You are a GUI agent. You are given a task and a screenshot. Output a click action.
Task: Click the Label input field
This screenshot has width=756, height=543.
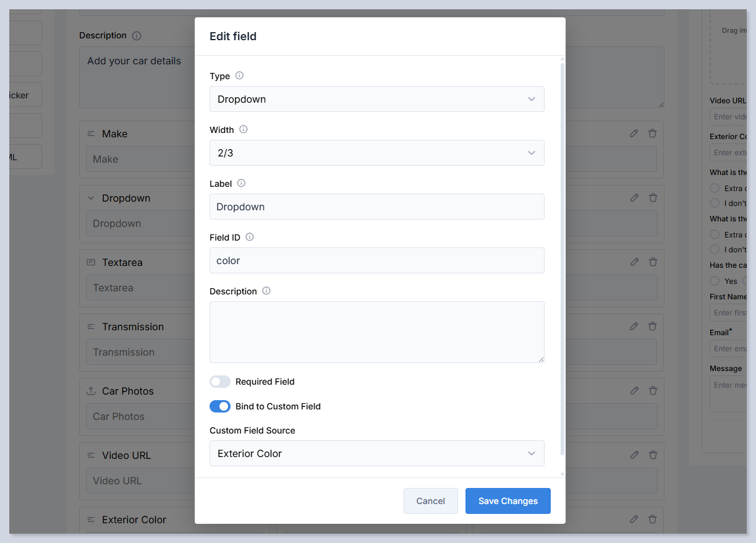pos(376,207)
